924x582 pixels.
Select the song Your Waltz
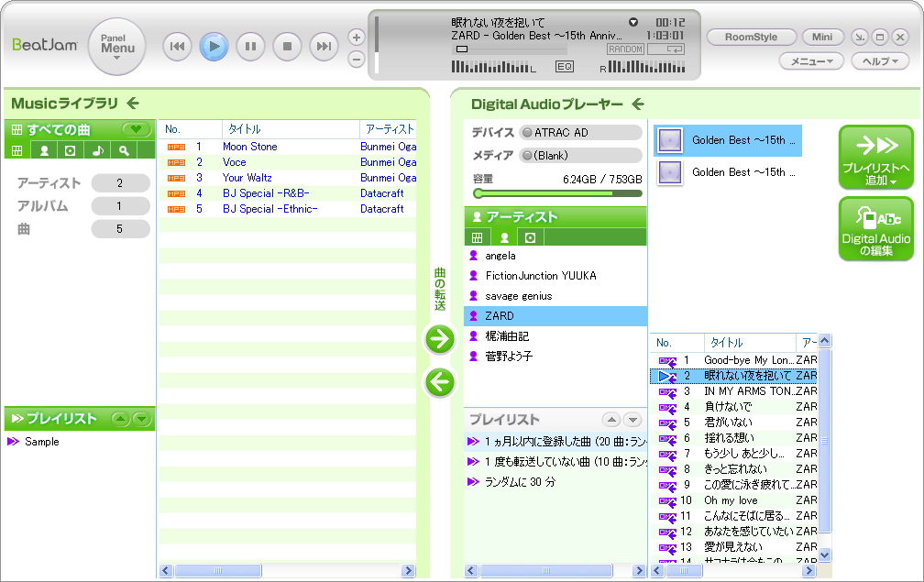pos(247,178)
